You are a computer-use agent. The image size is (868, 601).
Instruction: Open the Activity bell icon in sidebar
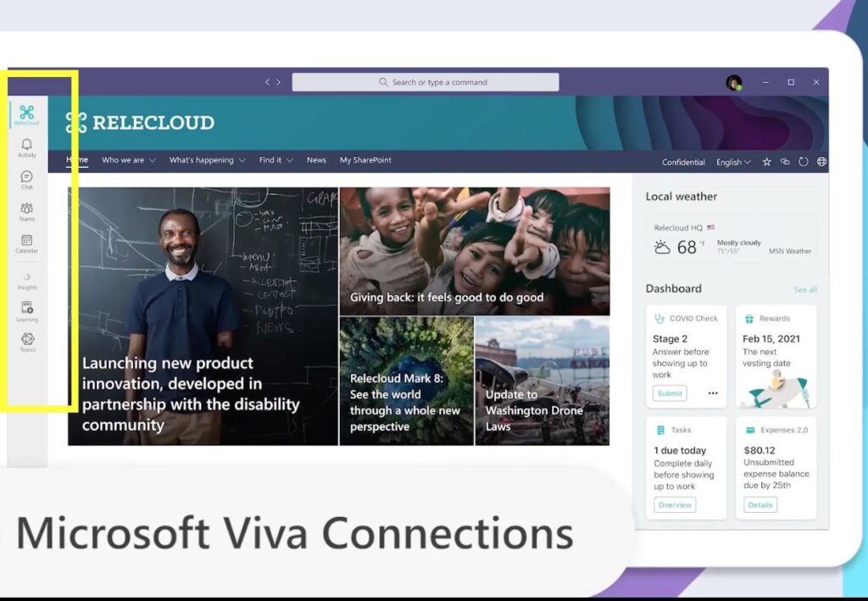click(27, 146)
